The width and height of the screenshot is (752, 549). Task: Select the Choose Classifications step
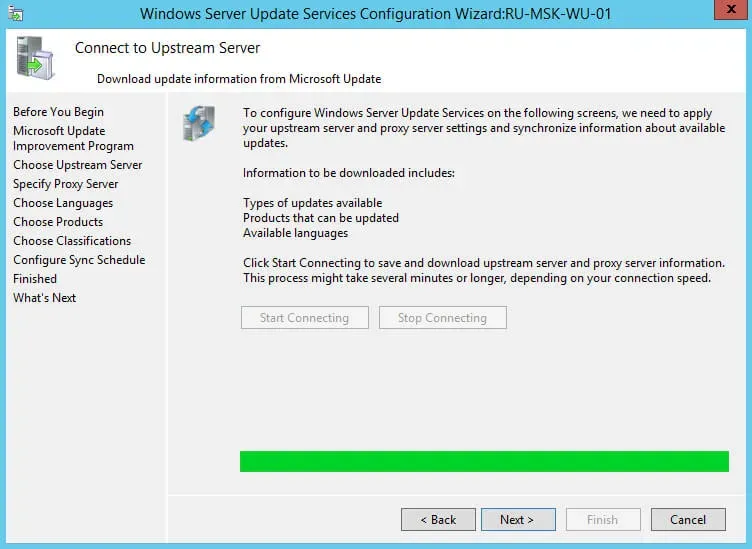point(72,241)
